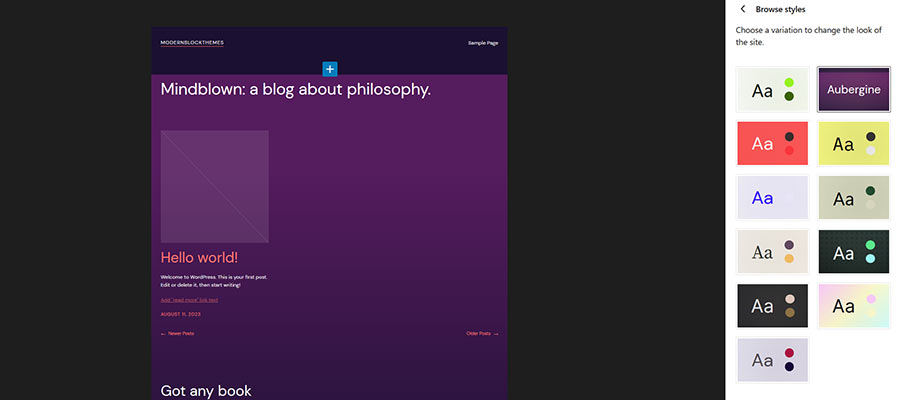Pick the light gray style with crimson dot
This screenshot has width=900, height=400.
point(772,360)
